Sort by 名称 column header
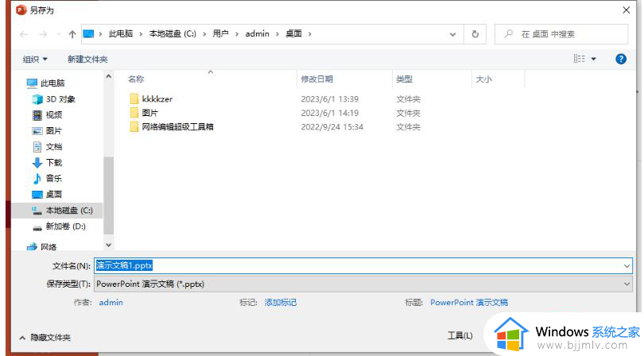The image size is (644, 356). click(x=136, y=79)
